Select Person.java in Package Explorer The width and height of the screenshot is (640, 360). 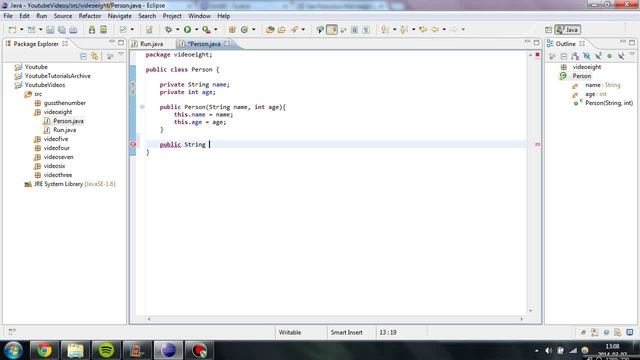pos(68,121)
